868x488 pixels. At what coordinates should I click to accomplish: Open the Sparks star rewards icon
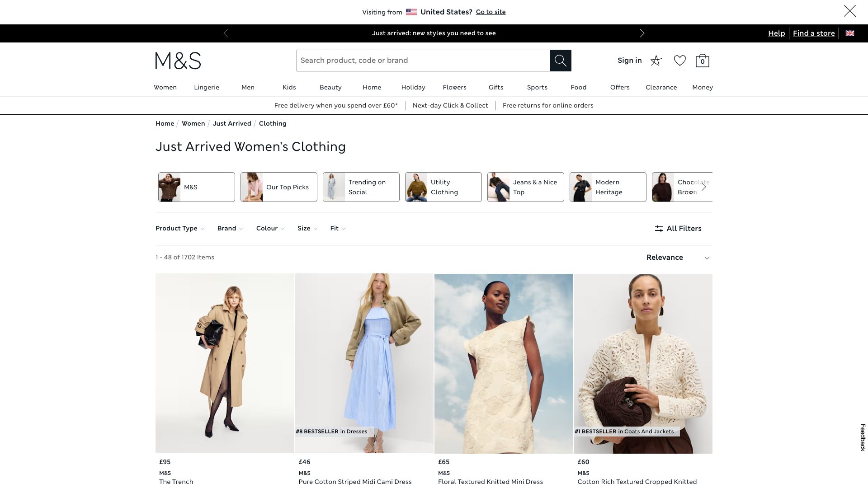pos(656,61)
